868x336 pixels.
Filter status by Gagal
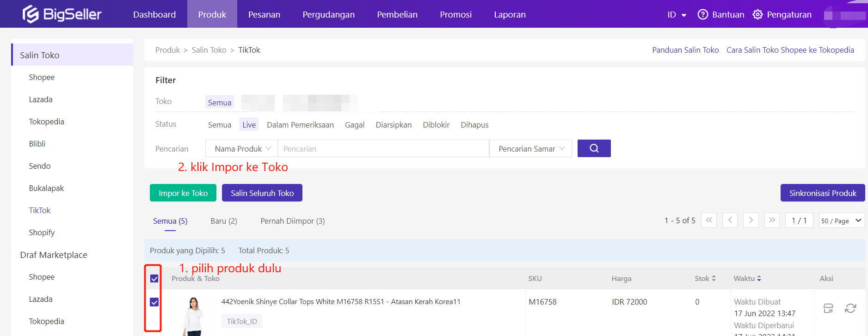point(355,124)
